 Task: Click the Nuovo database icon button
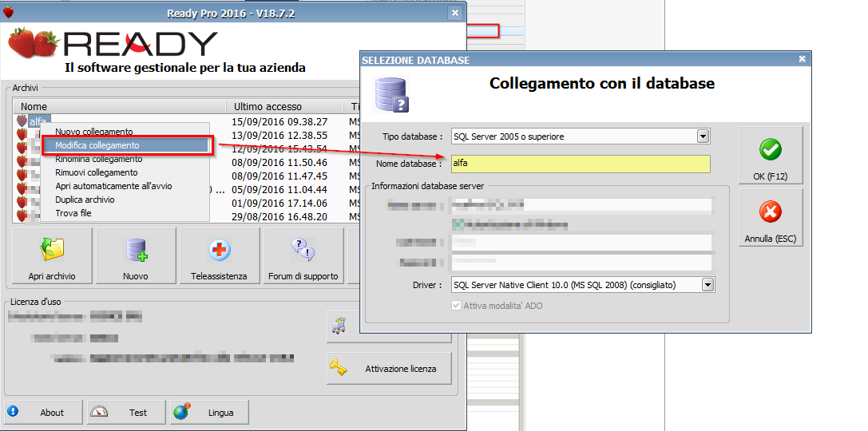tap(137, 255)
